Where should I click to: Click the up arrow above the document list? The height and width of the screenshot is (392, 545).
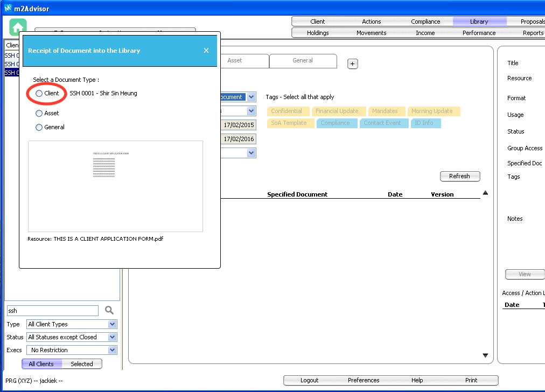485,193
